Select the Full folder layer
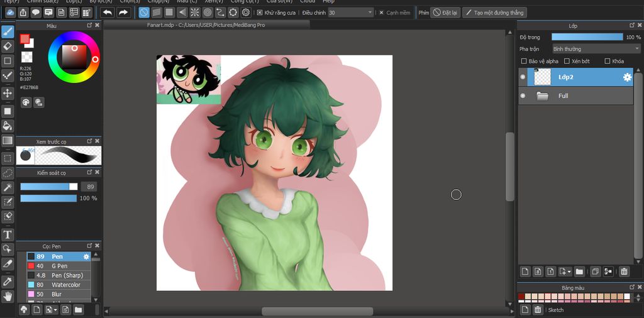The height and width of the screenshot is (318, 644). click(x=575, y=96)
